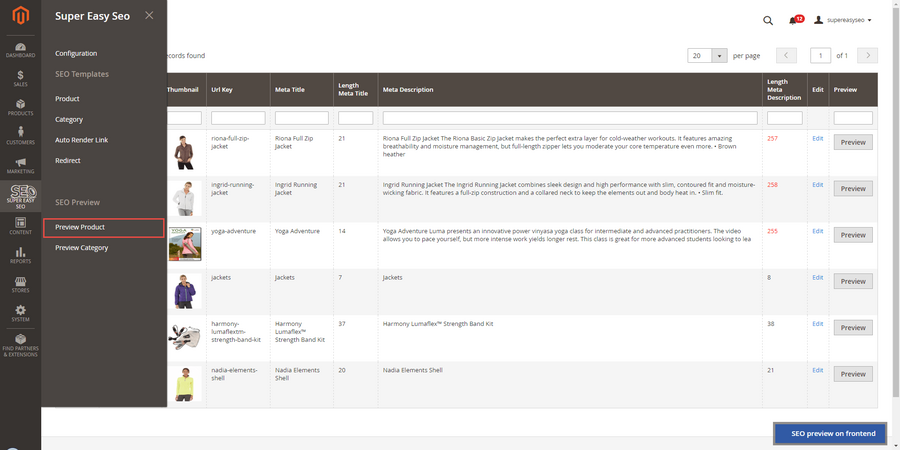
Task: Go to previous page arrow
Action: [786, 56]
